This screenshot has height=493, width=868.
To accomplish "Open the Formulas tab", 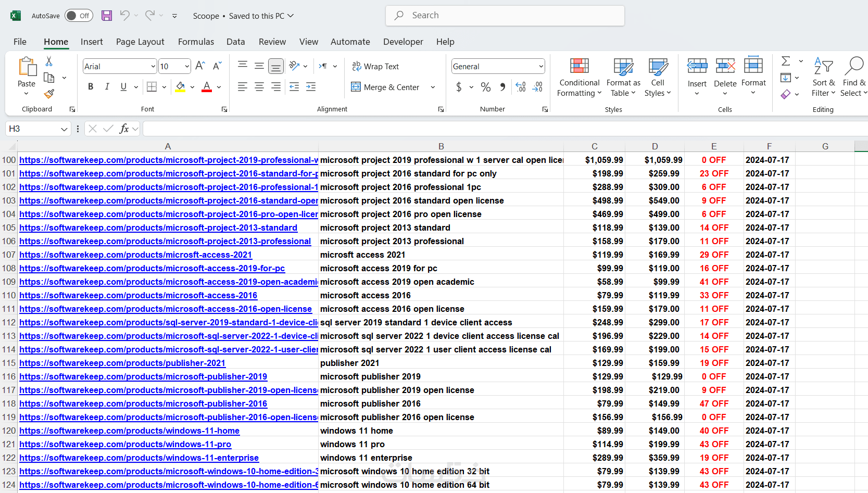I will point(196,42).
